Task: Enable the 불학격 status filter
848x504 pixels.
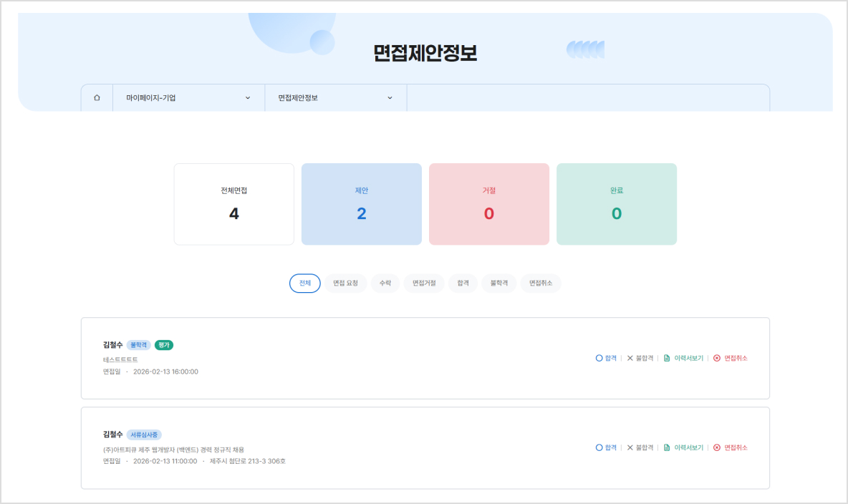Action: pos(498,283)
